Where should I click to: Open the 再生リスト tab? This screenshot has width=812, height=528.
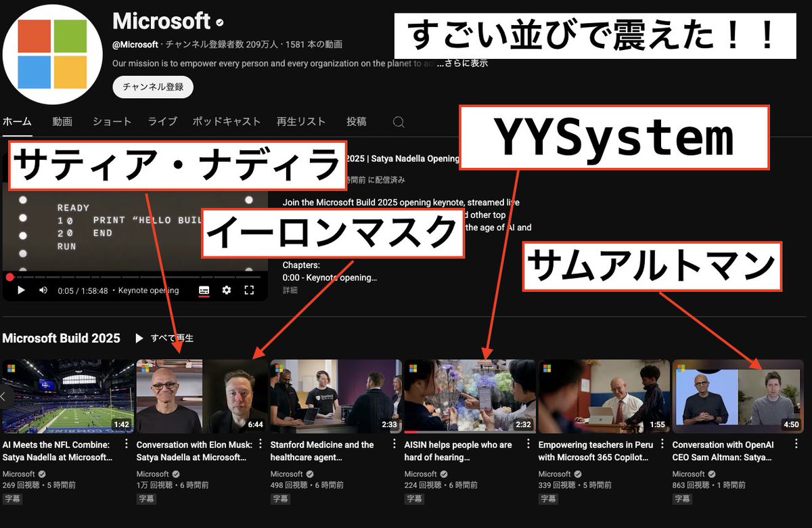[300, 122]
